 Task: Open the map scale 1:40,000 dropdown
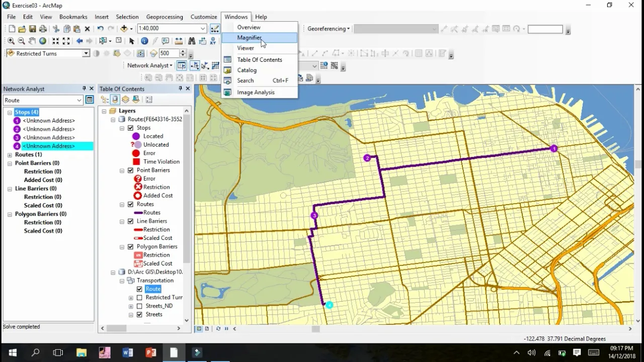(x=203, y=29)
